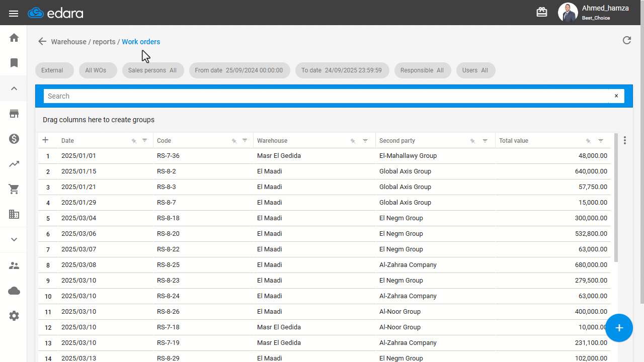Viewport: 644px width, 362px height.
Task: Open the hamburger main menu
Action: pyautogui.click(x=14, y=14)
